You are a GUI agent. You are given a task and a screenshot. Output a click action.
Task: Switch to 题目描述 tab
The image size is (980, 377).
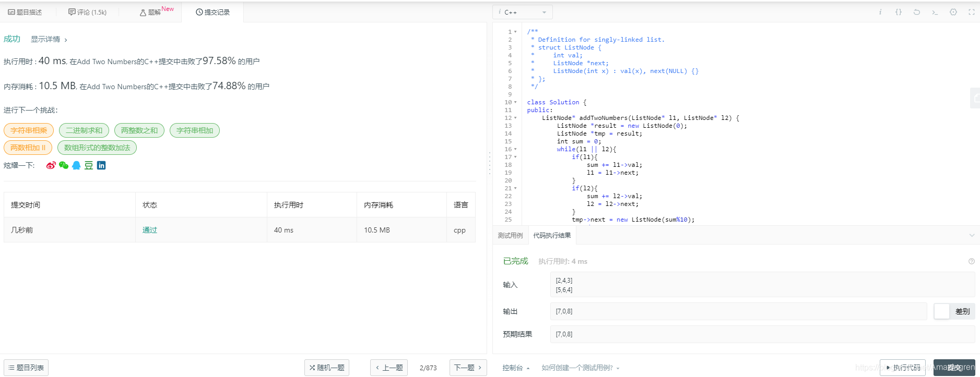tap(25, 12)
